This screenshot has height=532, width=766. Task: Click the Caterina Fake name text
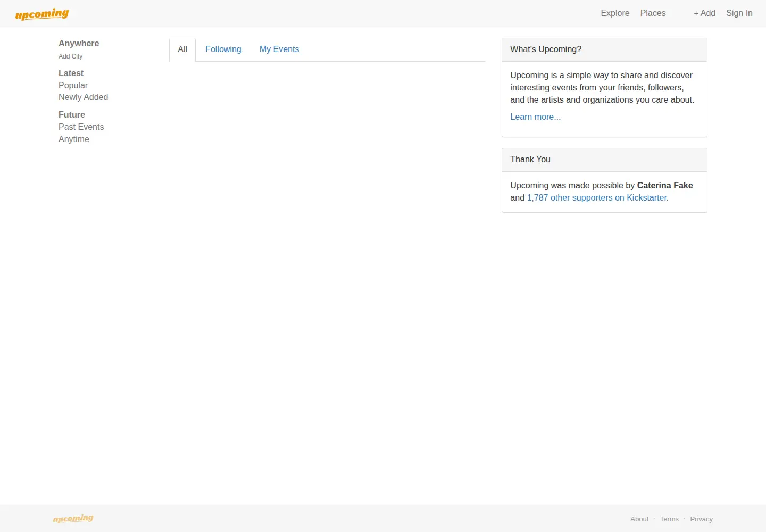[665, 186]
